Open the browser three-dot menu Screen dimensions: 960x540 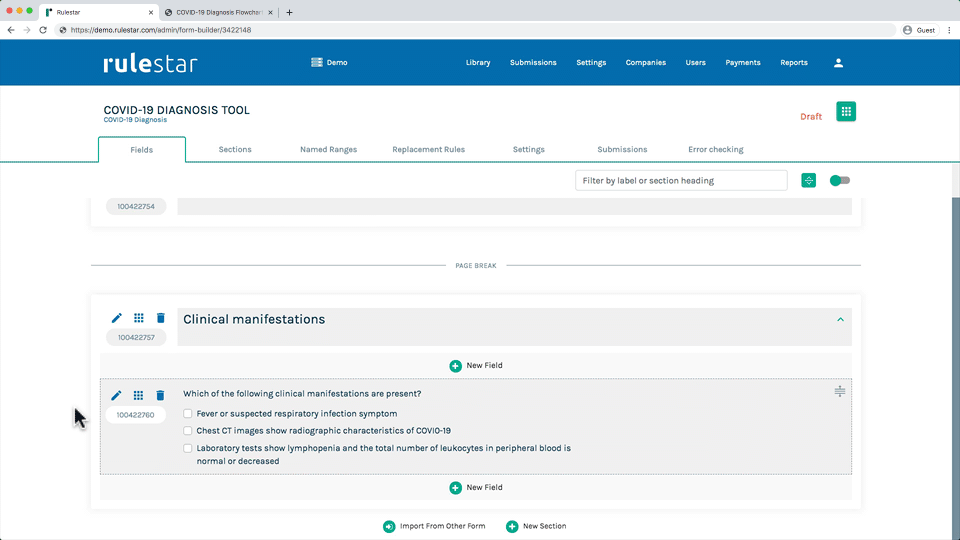pyautogui.click(x=949, y=30)
